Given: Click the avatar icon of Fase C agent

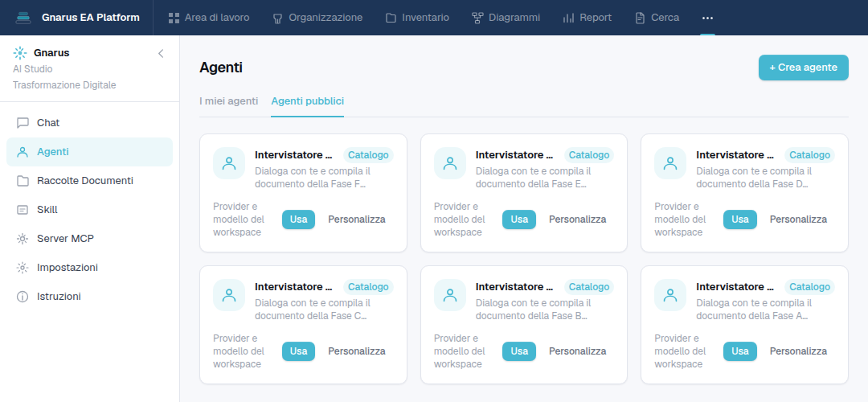Looking at the screenshot, I should point(229,295).
